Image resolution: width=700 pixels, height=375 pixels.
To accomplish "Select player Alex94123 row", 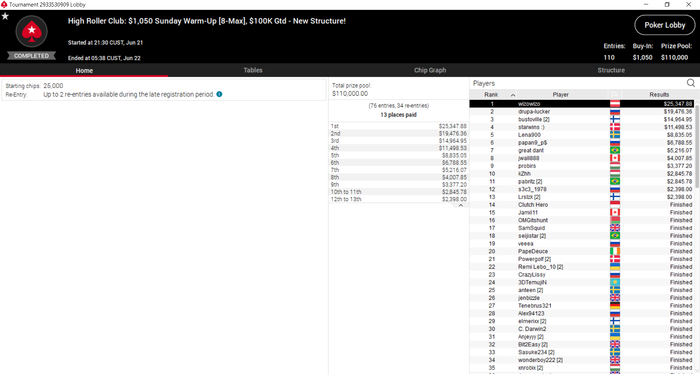I will point(582,313).
